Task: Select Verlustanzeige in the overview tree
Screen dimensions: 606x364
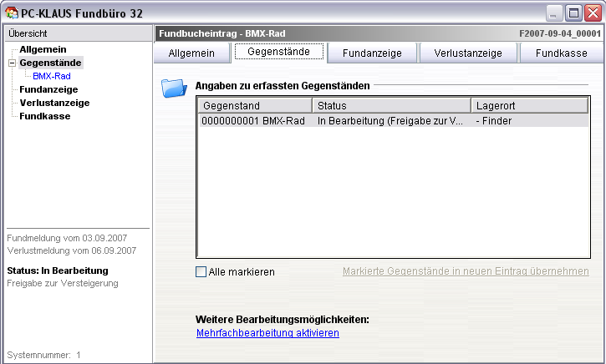Action: coord(54,103)
